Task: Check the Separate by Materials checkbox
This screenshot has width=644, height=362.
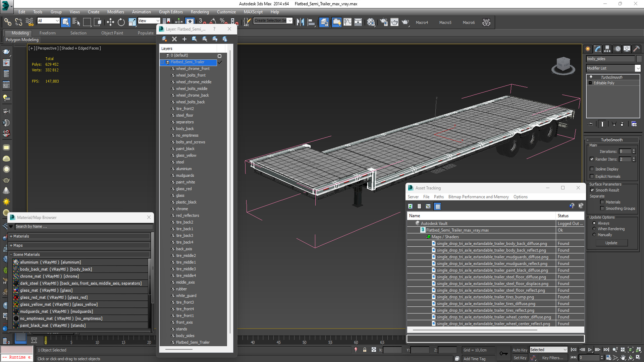Action: point(602,202)
